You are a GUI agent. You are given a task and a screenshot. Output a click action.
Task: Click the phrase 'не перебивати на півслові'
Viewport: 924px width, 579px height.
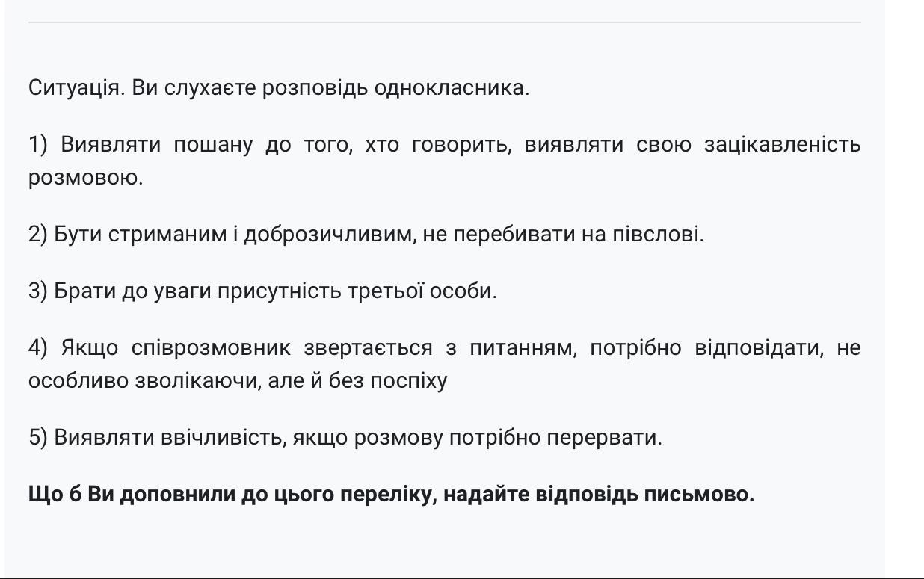(x=562, y=234)
